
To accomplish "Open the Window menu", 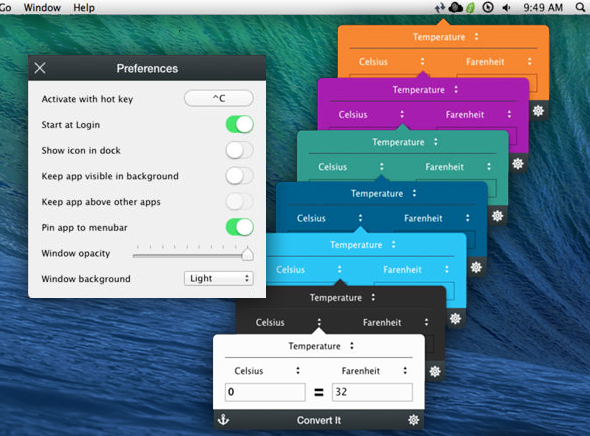I will coord(42,8).
